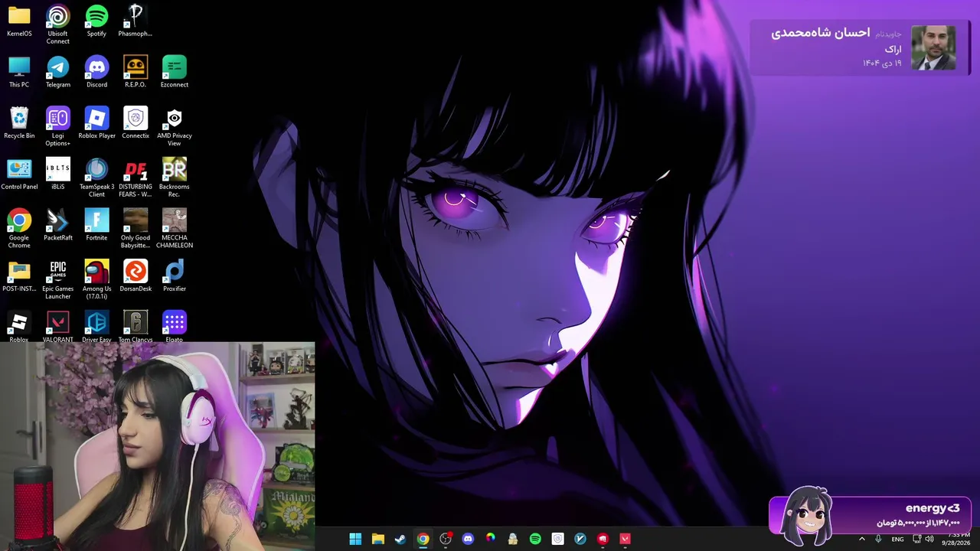Select the Fortnite desktop shortcut
980x551 pixels.
96,225
